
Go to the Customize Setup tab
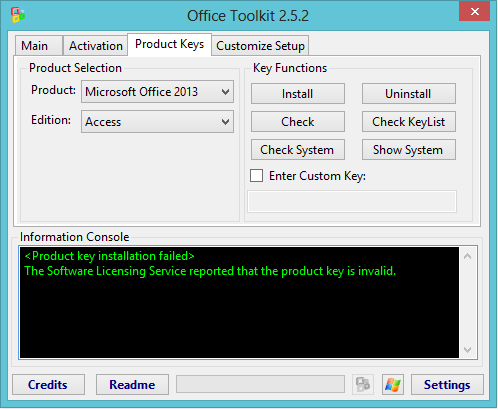(x=260, y=46)
